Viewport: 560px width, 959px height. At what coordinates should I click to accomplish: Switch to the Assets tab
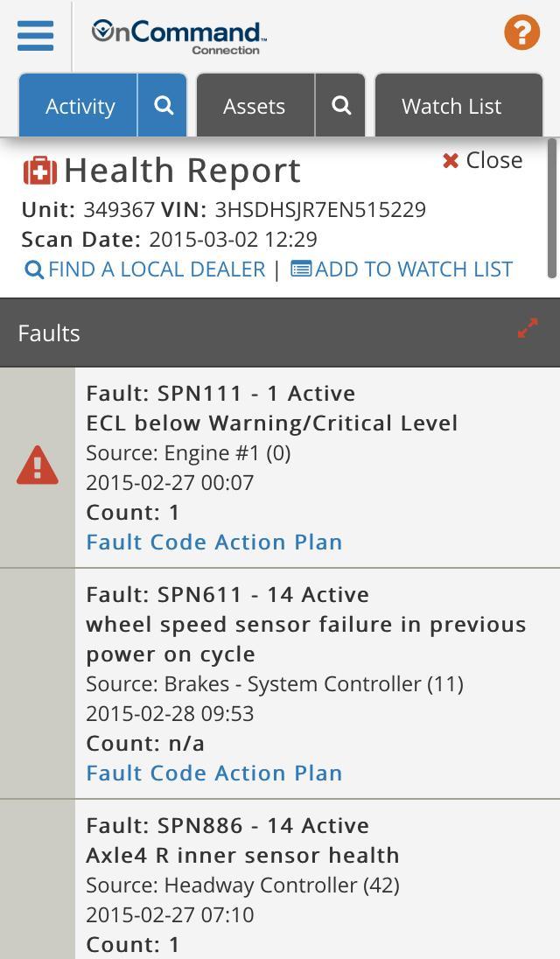(254, 106)
